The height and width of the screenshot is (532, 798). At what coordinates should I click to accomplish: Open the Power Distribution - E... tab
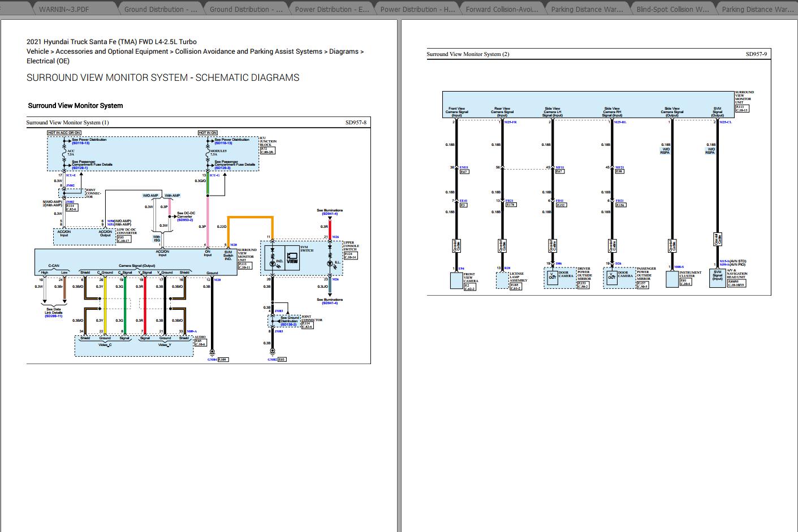click(332, 9)
